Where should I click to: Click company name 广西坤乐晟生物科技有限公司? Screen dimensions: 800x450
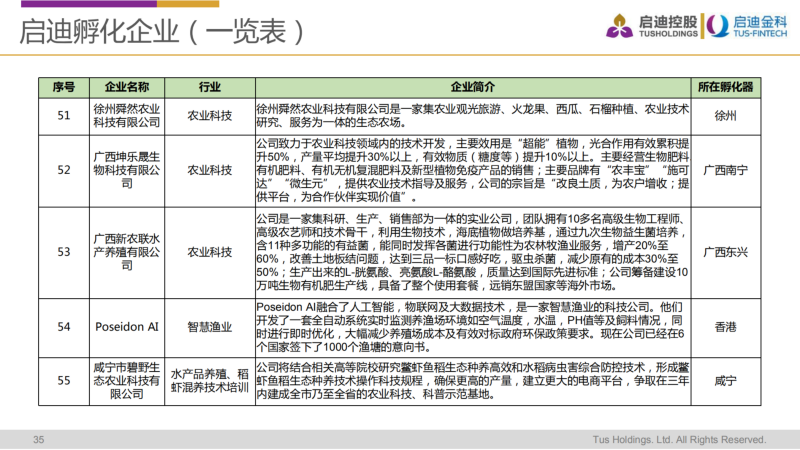pos(127,170)
